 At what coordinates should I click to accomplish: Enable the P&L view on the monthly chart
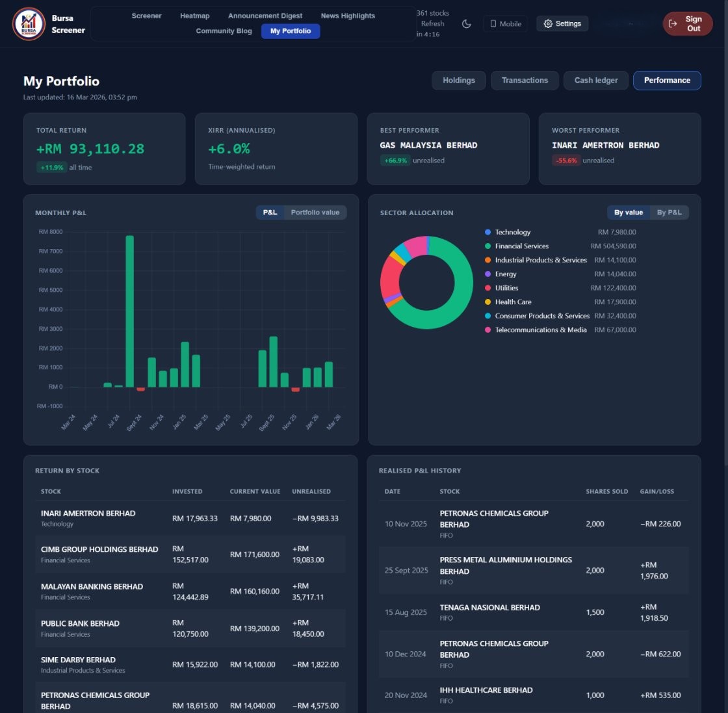point(270,212)
